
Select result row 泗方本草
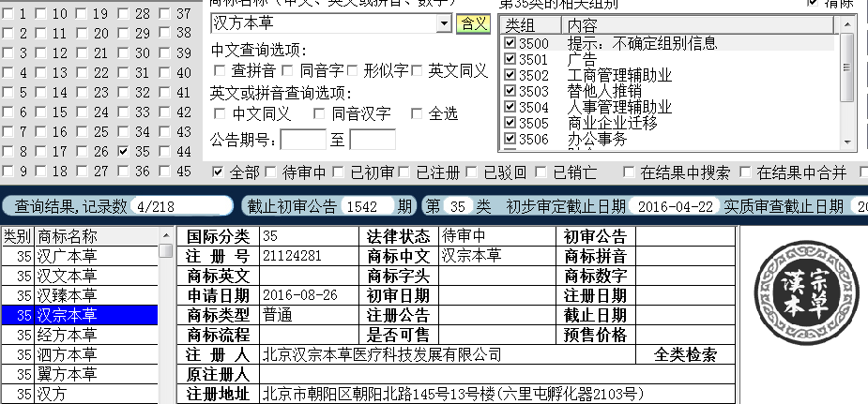click(x=80, y=354)
